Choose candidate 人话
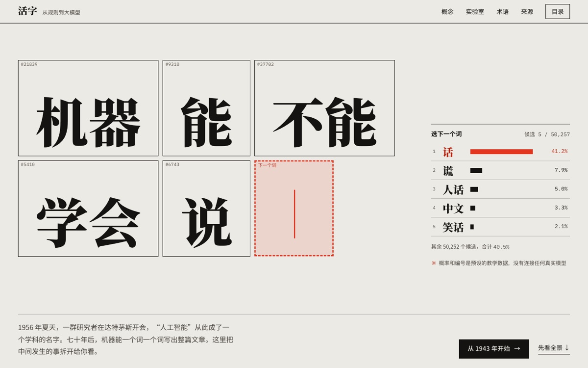Viewport: 588px width, 368px height. click(x=500, y=189)
